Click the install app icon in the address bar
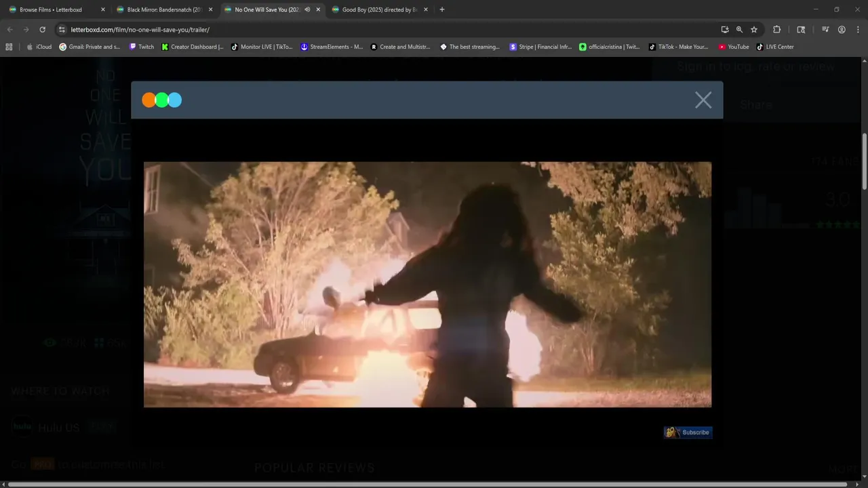 (x=725, y=30)
